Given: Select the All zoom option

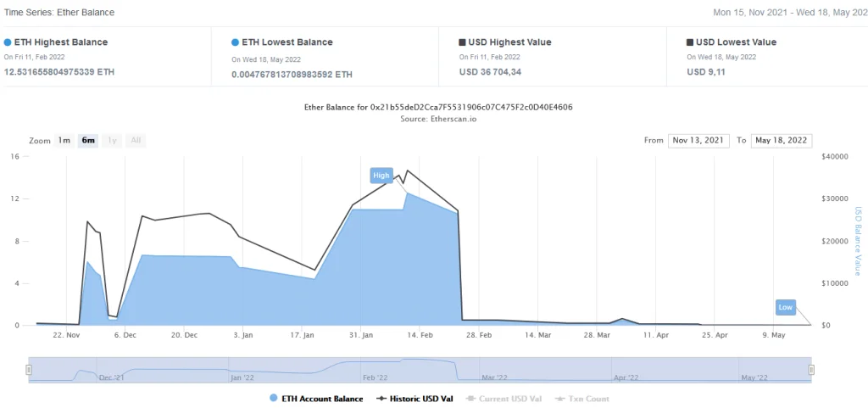Looking at the screenshot, I should click(136, 140).
